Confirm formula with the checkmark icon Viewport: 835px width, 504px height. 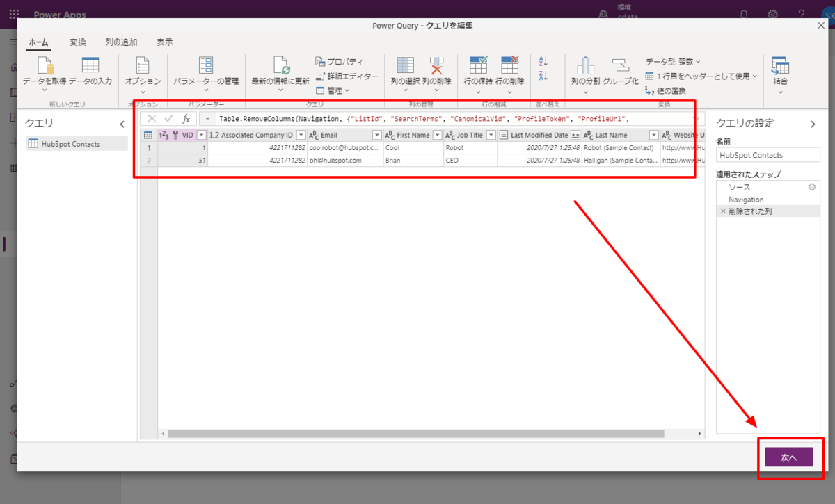coord(168,119)
